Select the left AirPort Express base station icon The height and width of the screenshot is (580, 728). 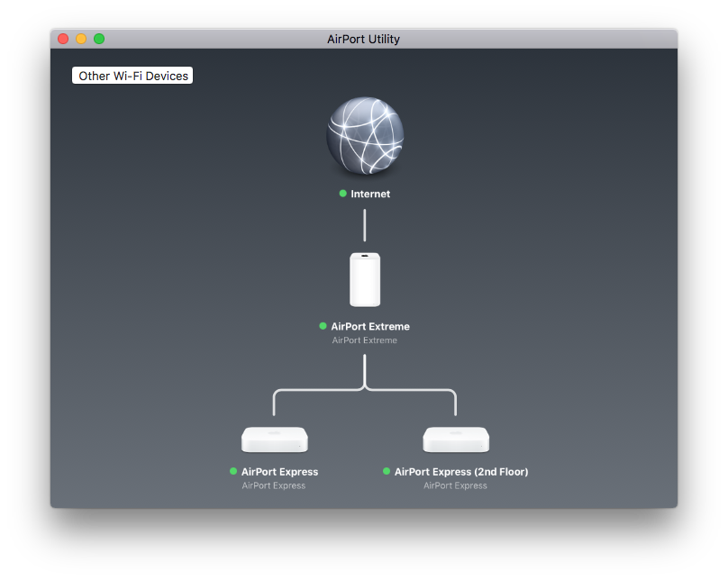click(x=275, y=440)
